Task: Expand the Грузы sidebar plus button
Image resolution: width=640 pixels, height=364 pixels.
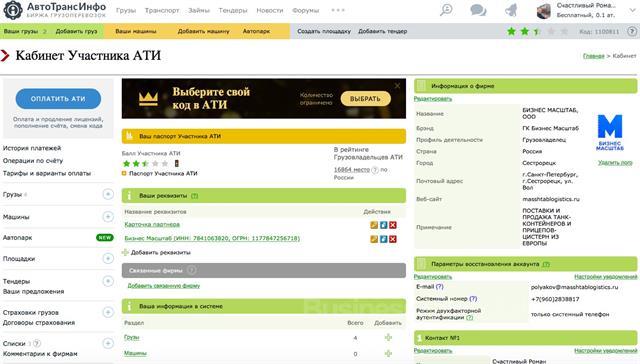Action: 108,195
